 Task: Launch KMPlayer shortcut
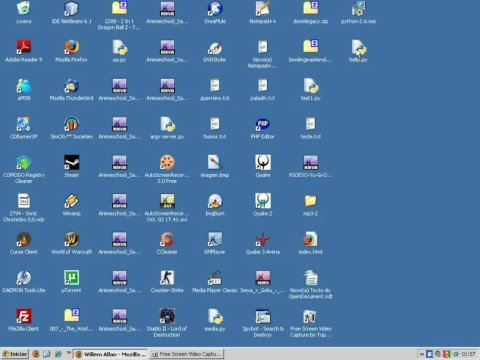215,243
